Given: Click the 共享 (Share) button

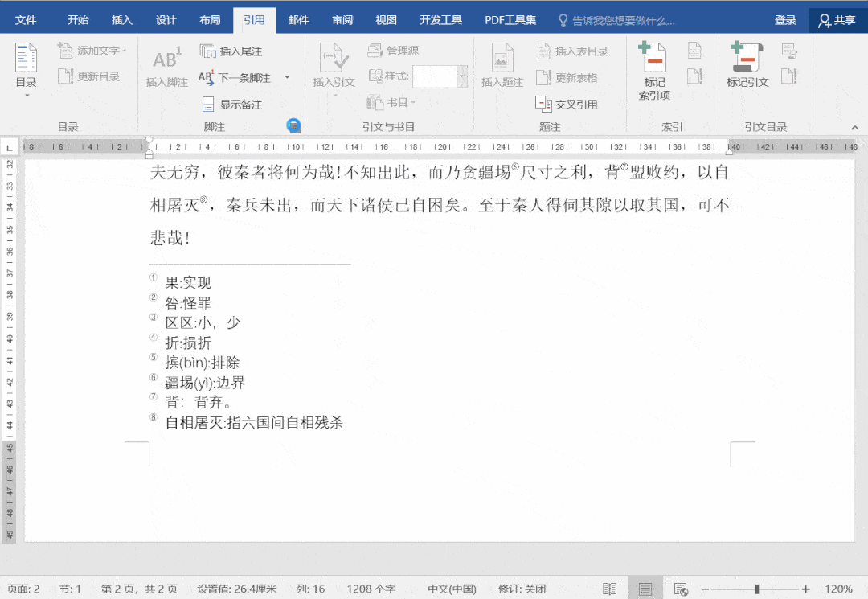Looking at the screenshot, I should click(837, 20).
